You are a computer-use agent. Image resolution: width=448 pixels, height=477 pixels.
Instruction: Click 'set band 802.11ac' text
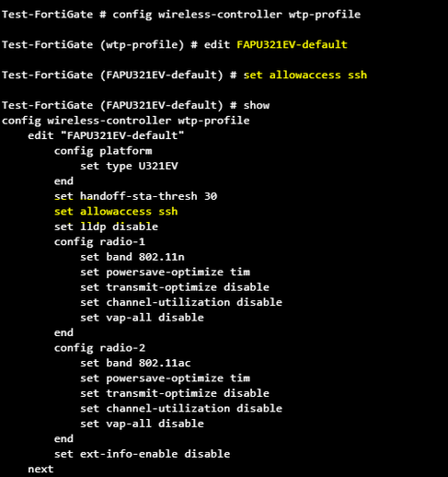point(135,363)
